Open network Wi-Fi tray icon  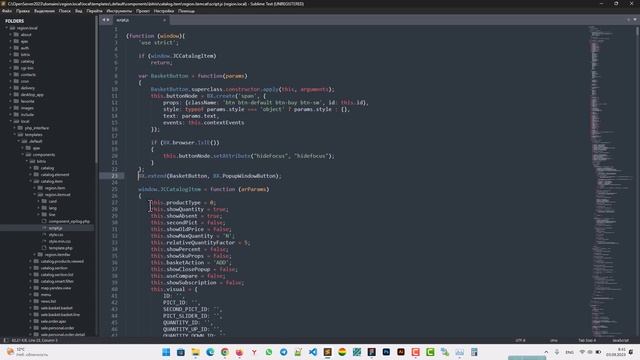pyautogui.click(x=582, y=352)
